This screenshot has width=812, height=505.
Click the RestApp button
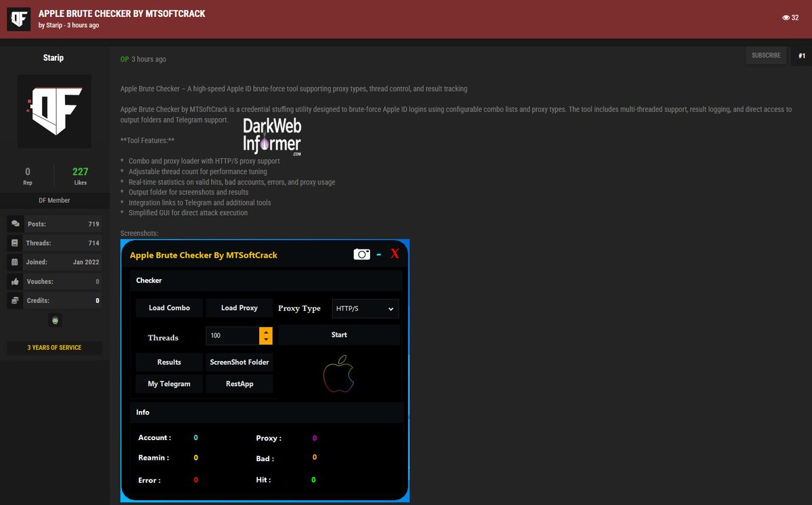click(240, 384)
